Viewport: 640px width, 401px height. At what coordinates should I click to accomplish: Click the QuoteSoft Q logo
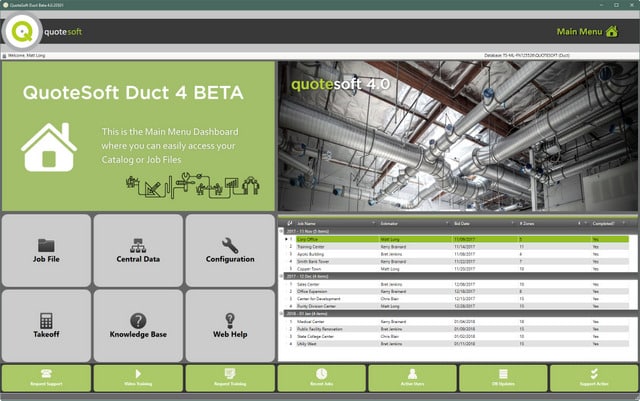[x=22, y=31]
